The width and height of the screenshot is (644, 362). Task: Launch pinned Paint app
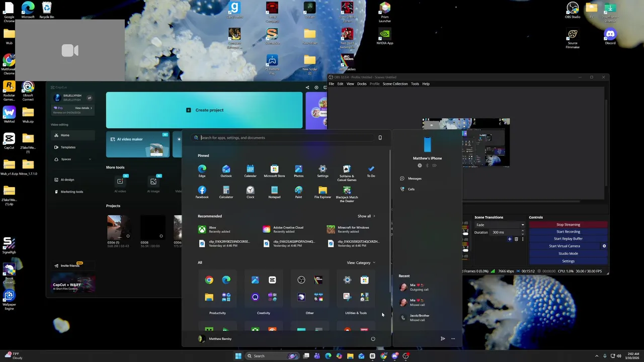(x=298, y=192)
